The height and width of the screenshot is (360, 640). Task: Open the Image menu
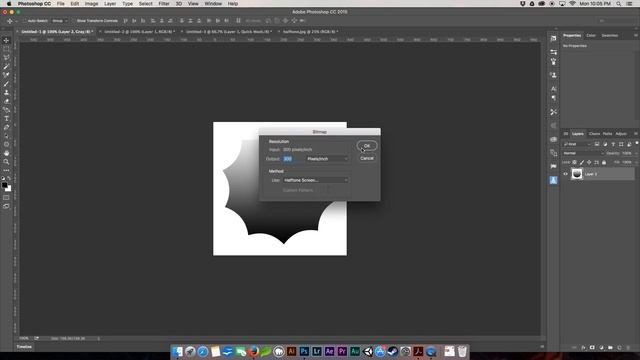pos(91,4)
